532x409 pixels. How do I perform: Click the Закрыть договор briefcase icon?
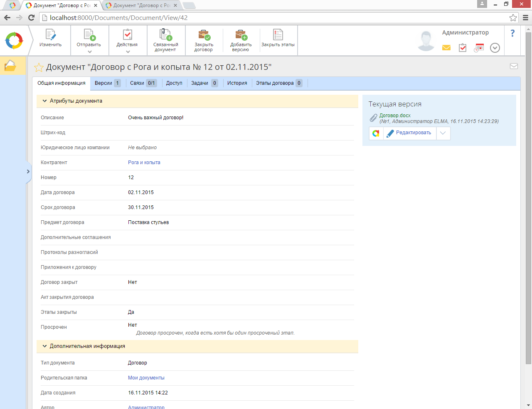pos(204,35)
